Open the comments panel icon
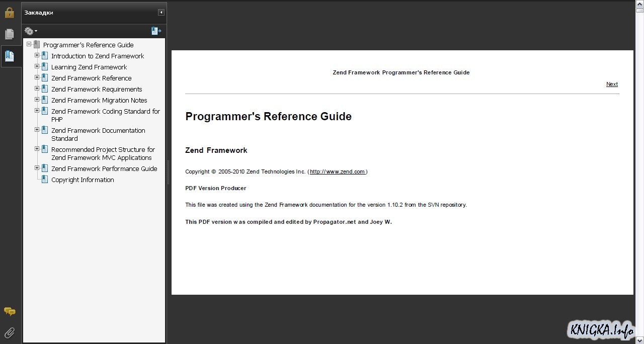Viewport: 644px width, 344px height. pyautogui.click(x=10, y=312)
